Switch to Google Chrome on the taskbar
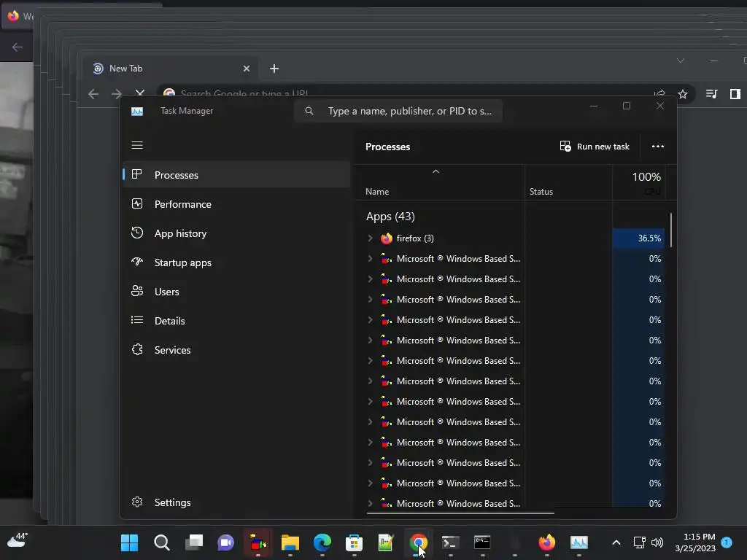This screenshot has width=747, height=560. [x=418, y=542]
